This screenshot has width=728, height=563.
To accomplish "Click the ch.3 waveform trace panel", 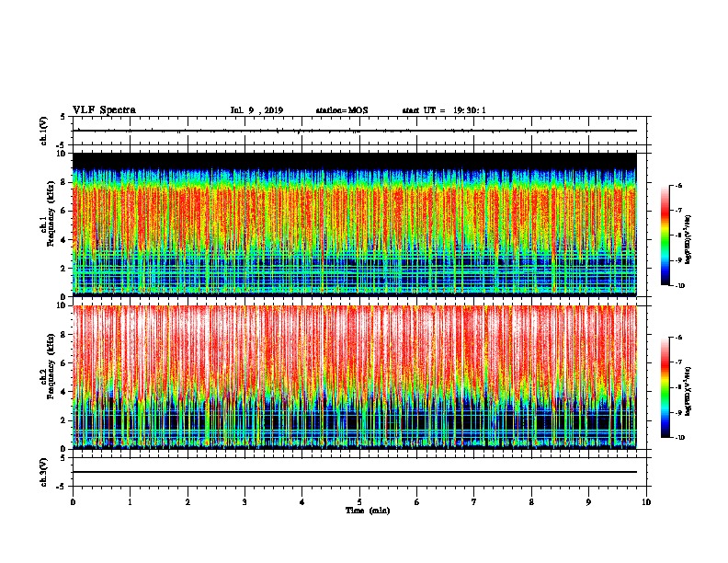I will [x=359, y=472].
